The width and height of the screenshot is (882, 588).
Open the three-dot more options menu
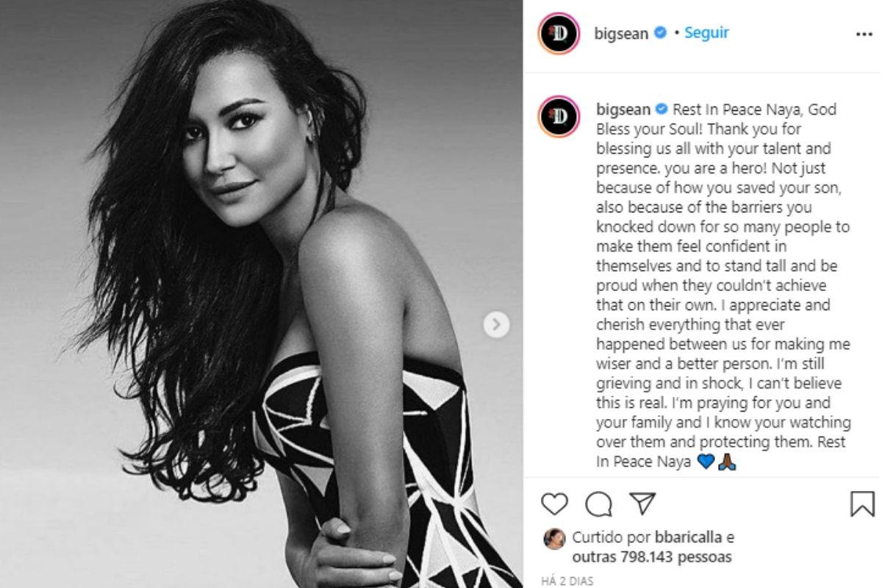pyautogui.click(x=864, y=35)
